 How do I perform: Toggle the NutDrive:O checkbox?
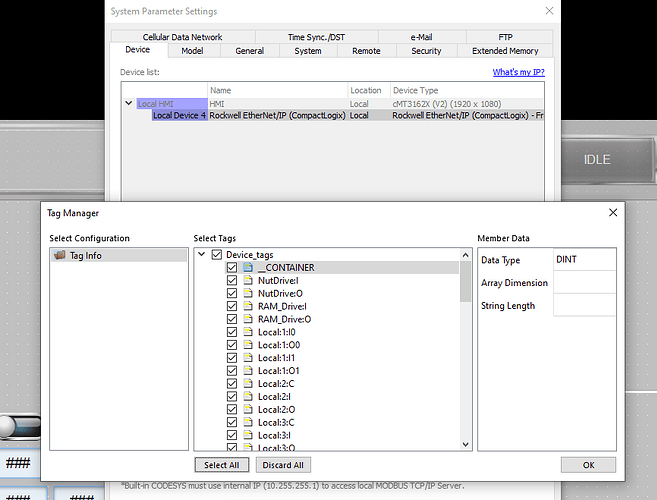pos(232,294)
